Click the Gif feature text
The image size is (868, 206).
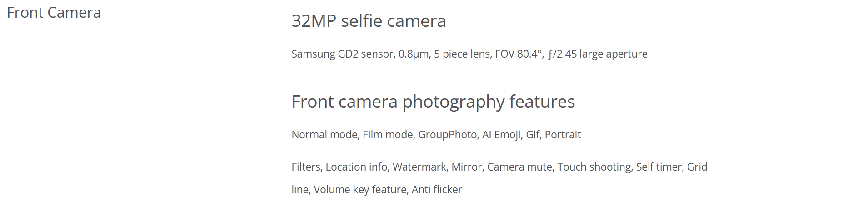532,135
